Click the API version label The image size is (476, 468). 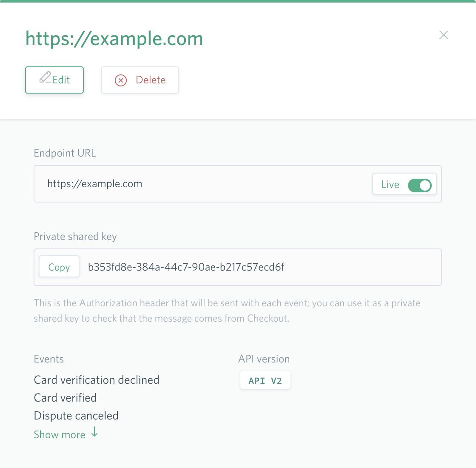(264, 359)
